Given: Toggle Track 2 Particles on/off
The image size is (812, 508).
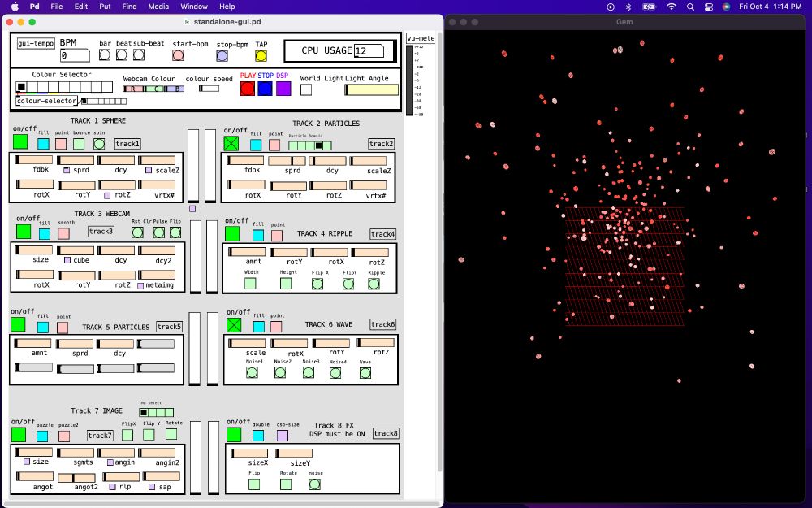Looking at the screenshot, I should [231, 143].
